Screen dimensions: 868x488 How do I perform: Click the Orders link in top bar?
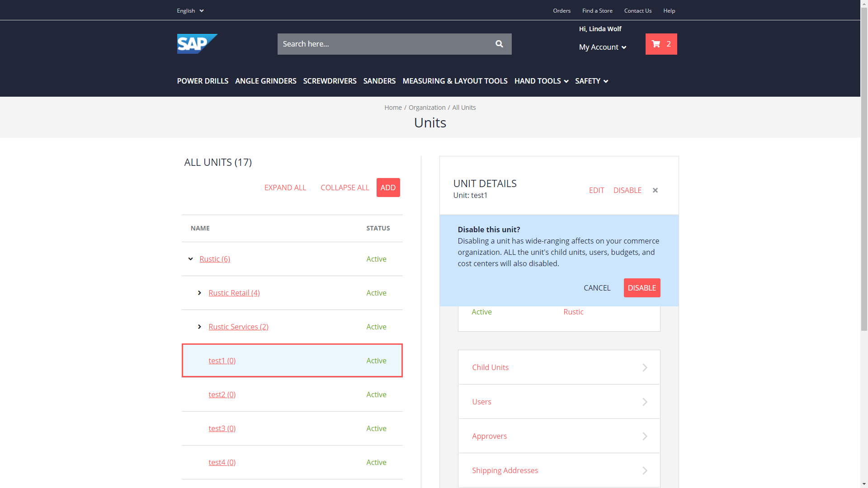click(x=561, y=10)
